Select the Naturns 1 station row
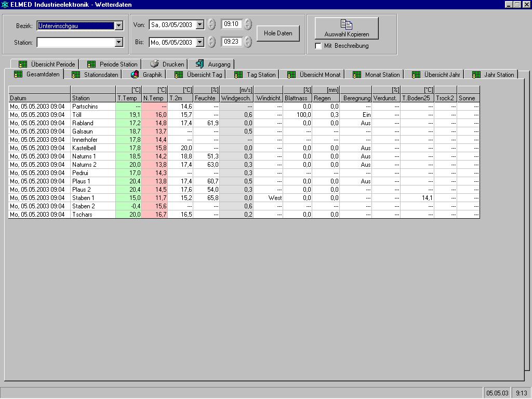The image size is (532, 399). pyautogui.click(x=84, y=156)
